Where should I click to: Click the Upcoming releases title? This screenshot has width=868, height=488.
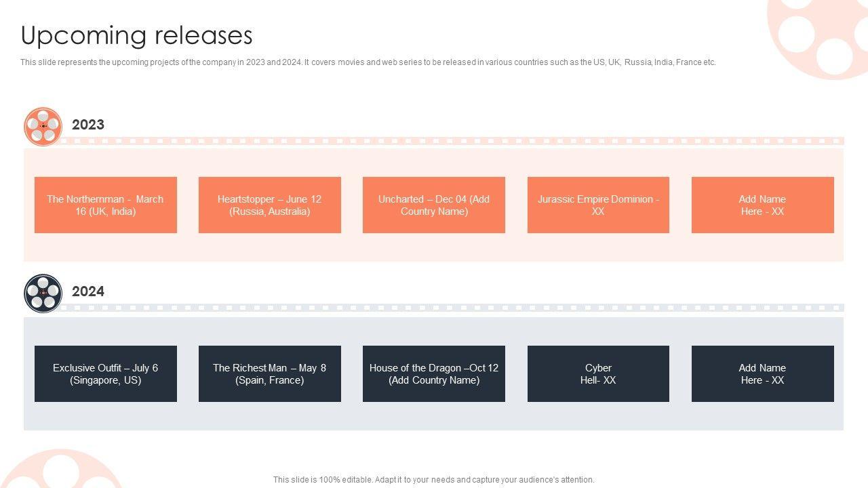point(137,35)
